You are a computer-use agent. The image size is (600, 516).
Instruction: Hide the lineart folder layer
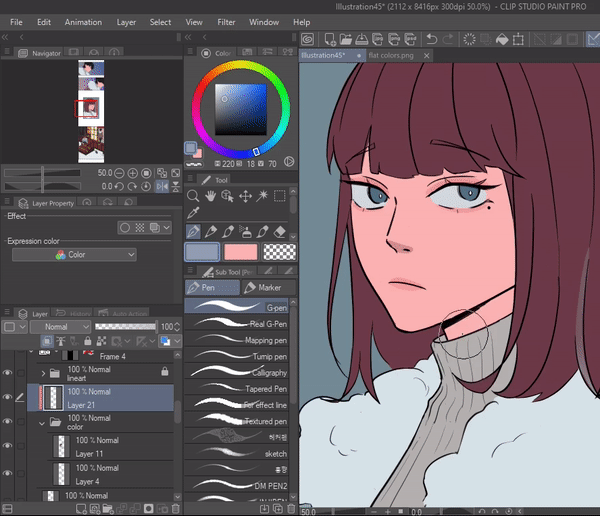[8, 372]
